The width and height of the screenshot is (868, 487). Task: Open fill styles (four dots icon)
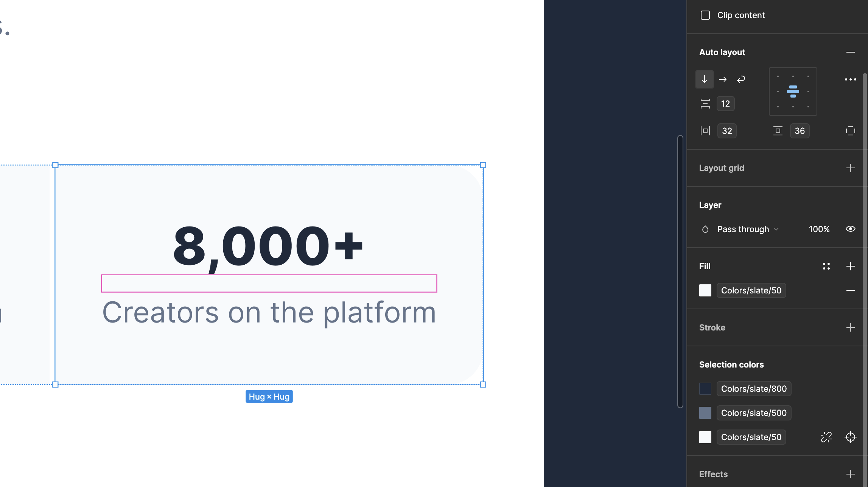[826, 266]
